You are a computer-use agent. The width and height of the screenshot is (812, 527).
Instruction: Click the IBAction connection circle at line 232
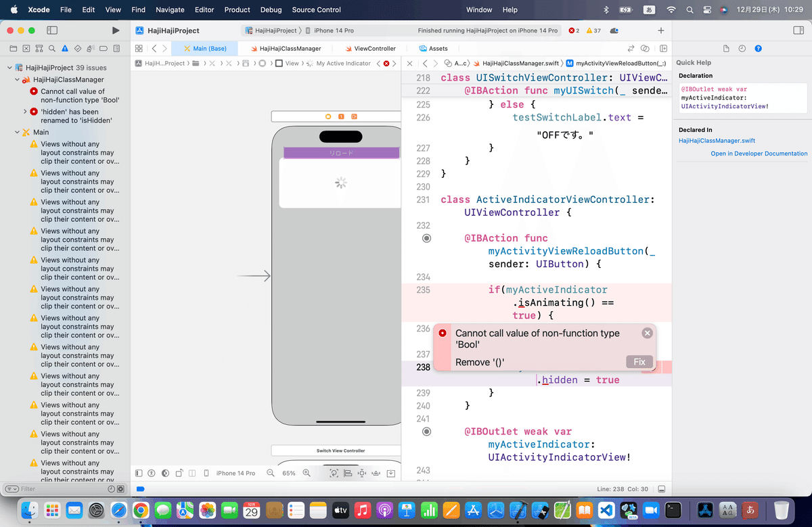426,238
